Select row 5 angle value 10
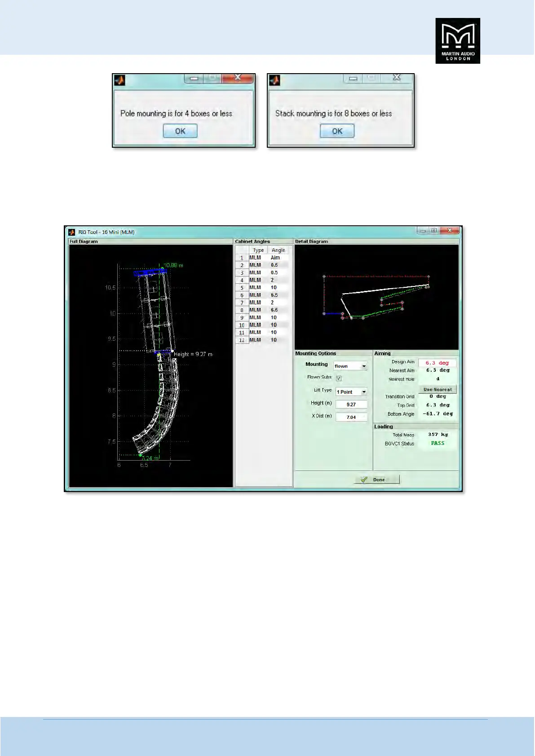Image resolution: width=535 pixels, height=756 pixels. [279, 287]
